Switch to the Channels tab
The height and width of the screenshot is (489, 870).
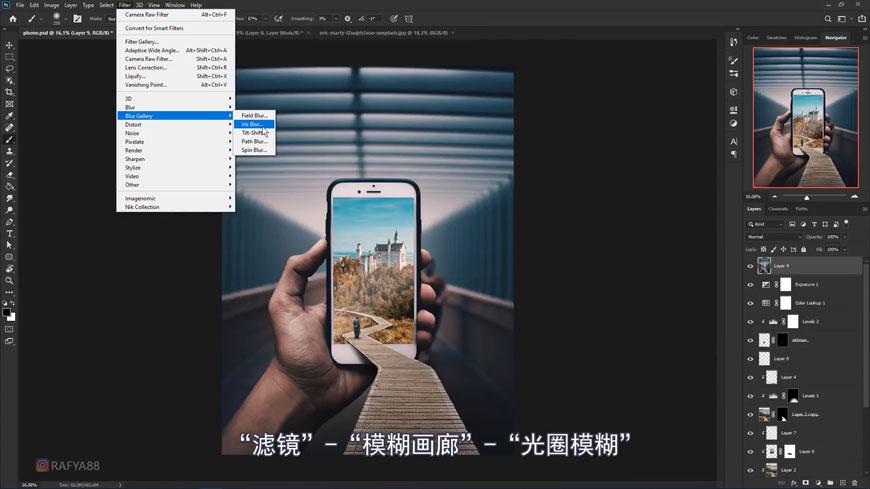pyautogui.click(x=778, y=209)
